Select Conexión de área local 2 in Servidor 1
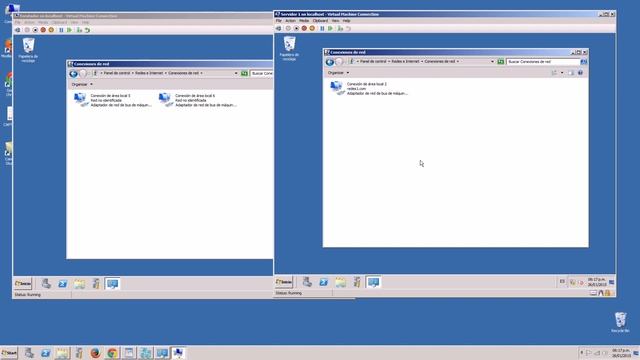 point(369,89)
